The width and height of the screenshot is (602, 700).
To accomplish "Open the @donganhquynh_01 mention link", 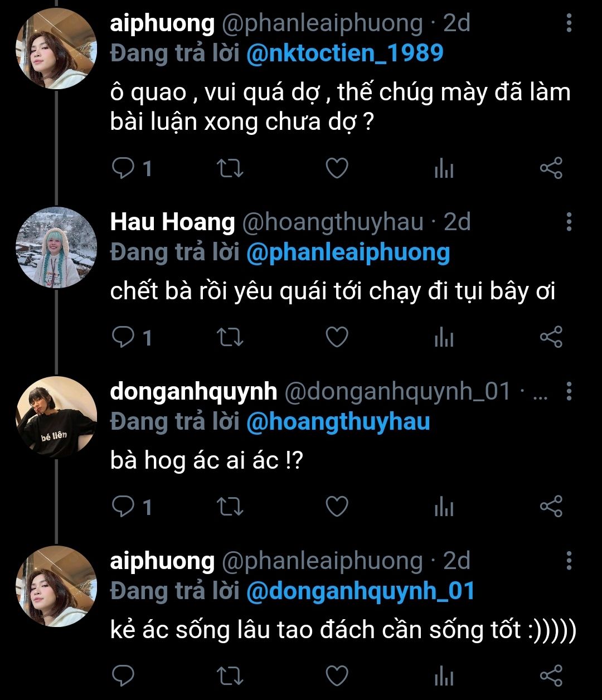I will pos(360,591).
